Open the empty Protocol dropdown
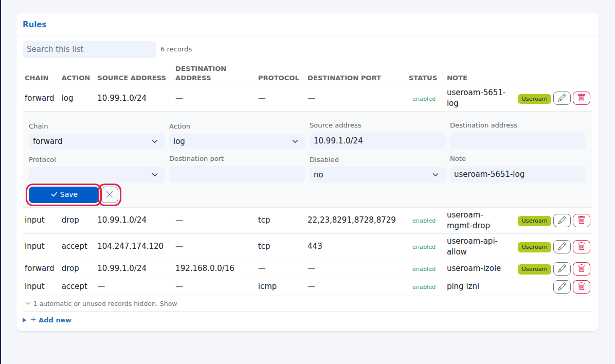Image resolution: width=615 pixels, height=364 pixels. pos(97,175)
